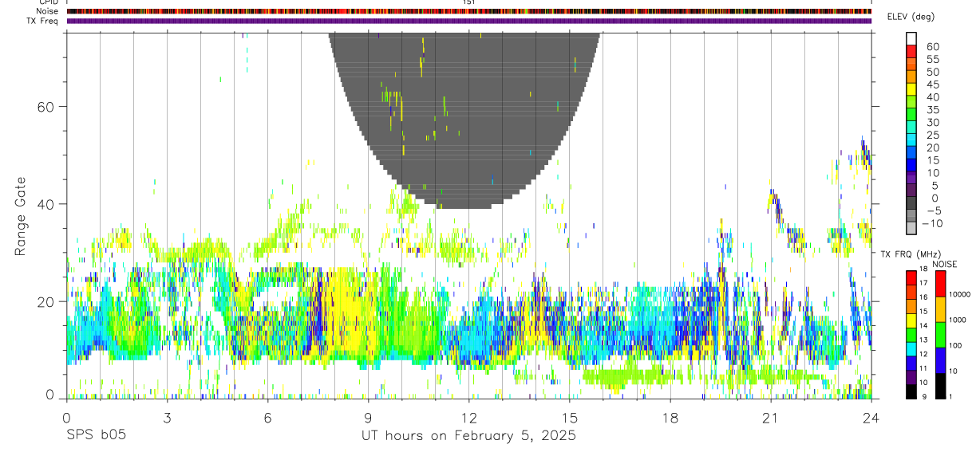This screenshot has height=452, width=980.
Task: Click the ELEV scale label '45'
Action: click(933, 85)
